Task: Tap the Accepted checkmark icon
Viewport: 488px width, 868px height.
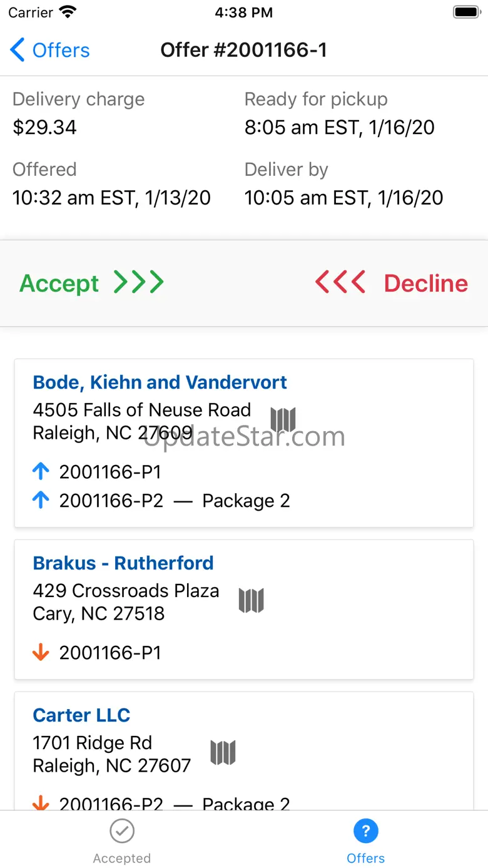Action: (122, 831)
